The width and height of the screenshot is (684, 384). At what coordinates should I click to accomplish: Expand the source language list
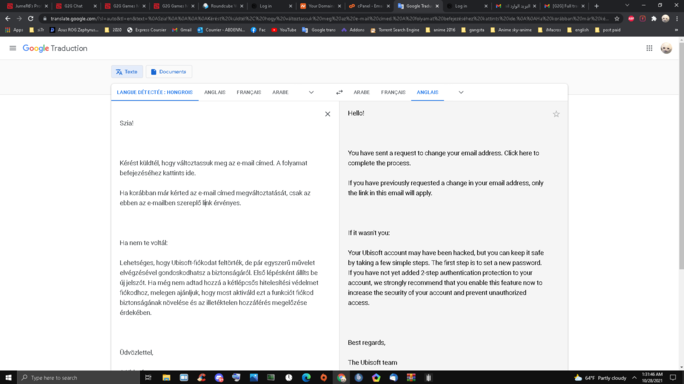311,92
